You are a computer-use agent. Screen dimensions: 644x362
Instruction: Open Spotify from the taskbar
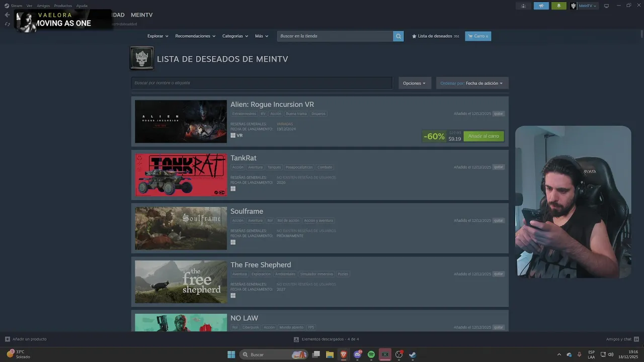tap(371, 354)
